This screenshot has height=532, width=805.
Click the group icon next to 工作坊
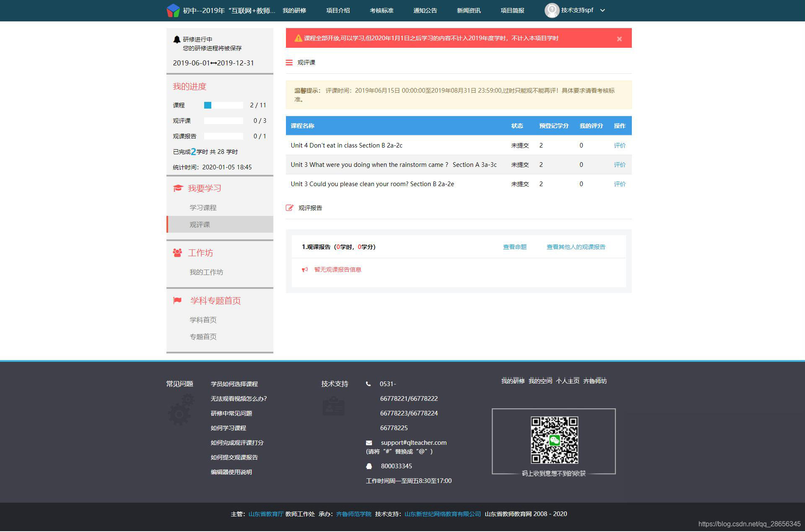click(177, 253)
